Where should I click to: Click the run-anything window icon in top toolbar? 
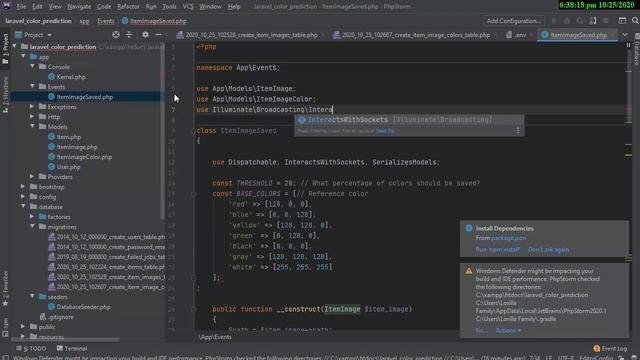(x=622, y=21)
